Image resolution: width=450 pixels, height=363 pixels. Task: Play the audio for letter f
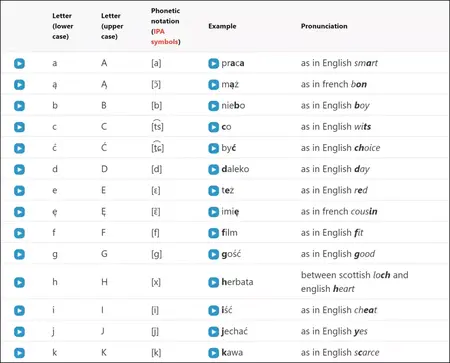pos(19,233)
